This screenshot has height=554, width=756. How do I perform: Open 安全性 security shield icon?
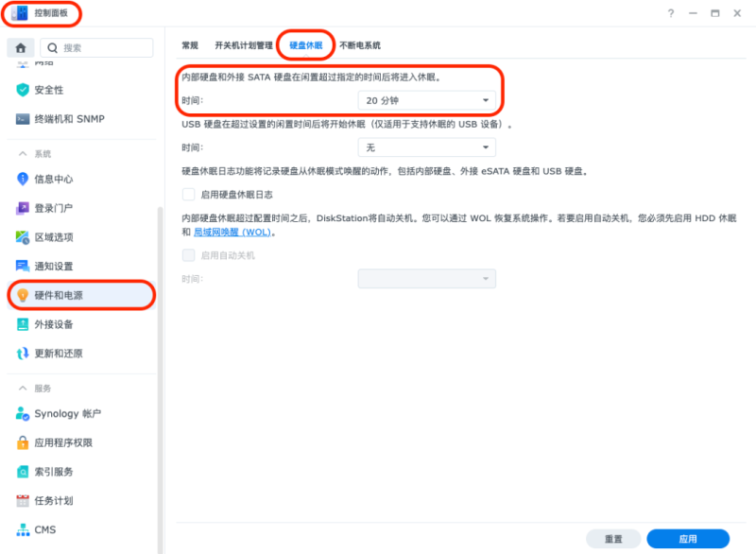pos(23,90)
